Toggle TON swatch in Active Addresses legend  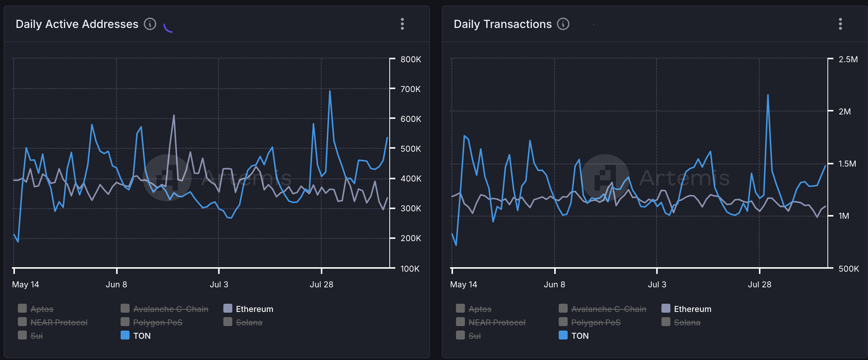(x=125, y=335)
